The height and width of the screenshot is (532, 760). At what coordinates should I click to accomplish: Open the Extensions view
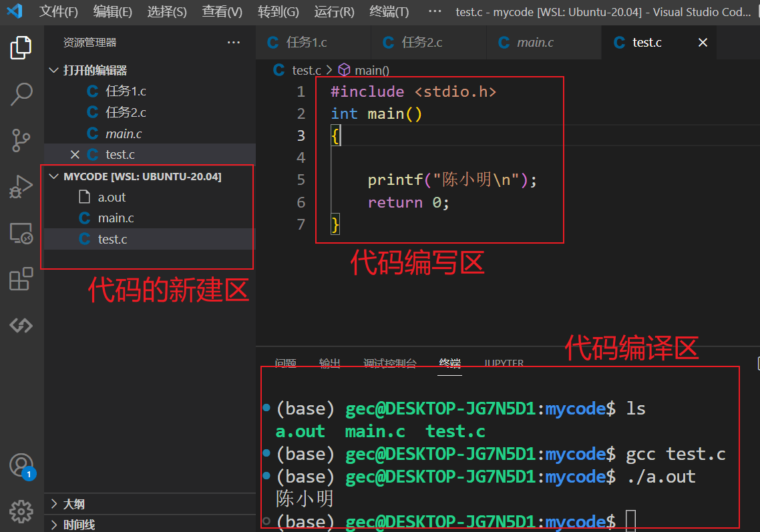click(x=21, y=279)
